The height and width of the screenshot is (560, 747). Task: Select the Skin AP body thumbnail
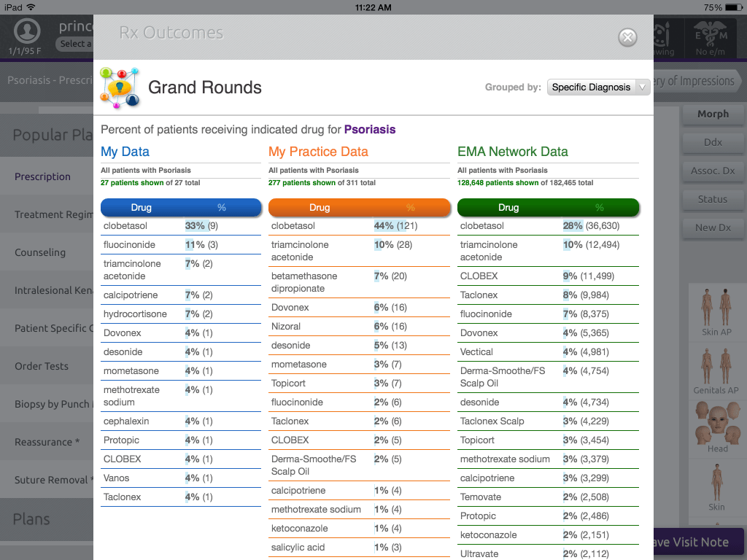pos(716,312)
